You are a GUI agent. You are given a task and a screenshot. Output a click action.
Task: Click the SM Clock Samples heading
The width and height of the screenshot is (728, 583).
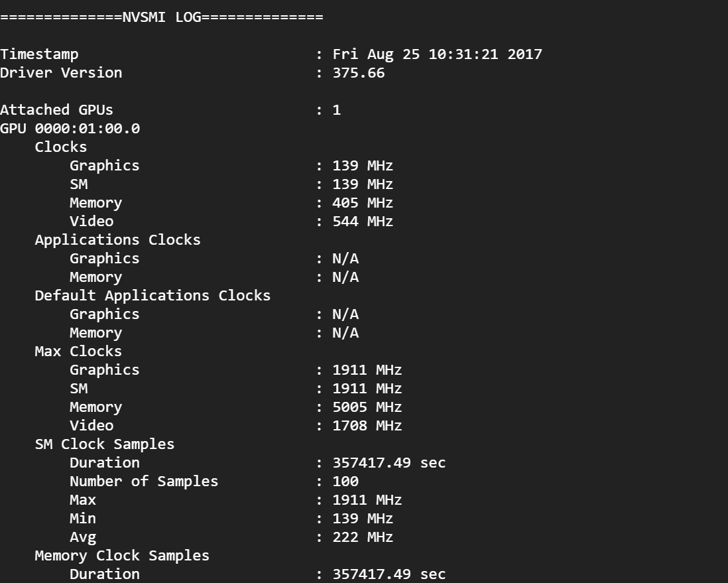tap(105, 444)
